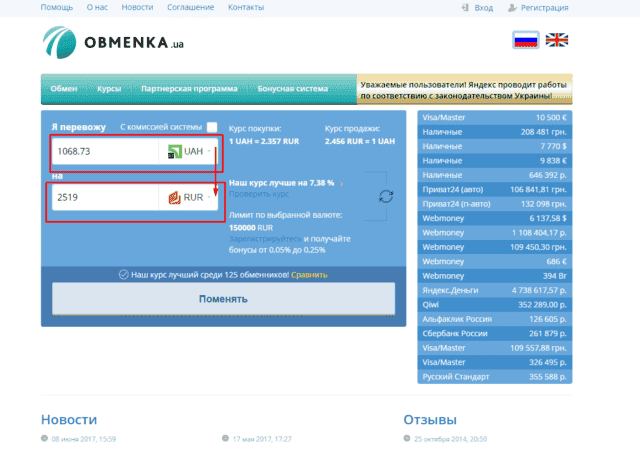Click the PrivatBank UAH currency icon
The width and height of the screenshot is (640, 452).
pos(174,151)
